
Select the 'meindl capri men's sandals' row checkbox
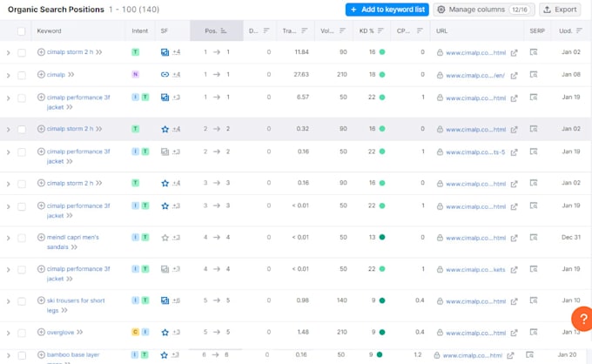pyautogui.click(x=22, y=238)
